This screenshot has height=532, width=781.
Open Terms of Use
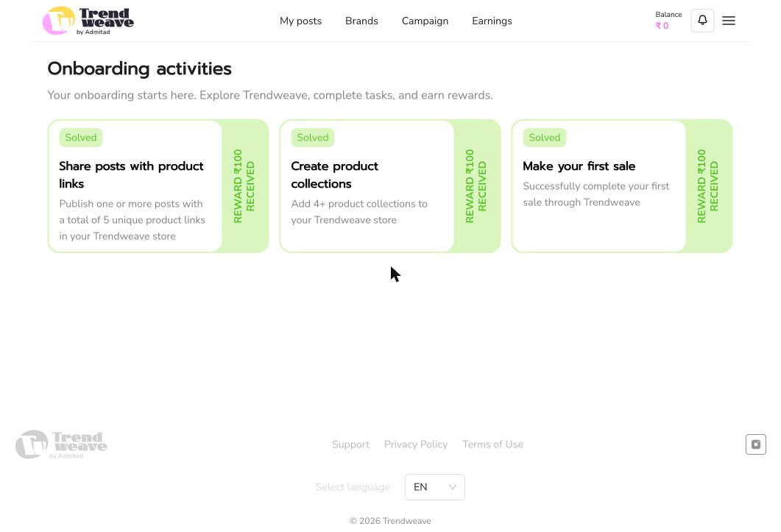click(x=492, y=444)
